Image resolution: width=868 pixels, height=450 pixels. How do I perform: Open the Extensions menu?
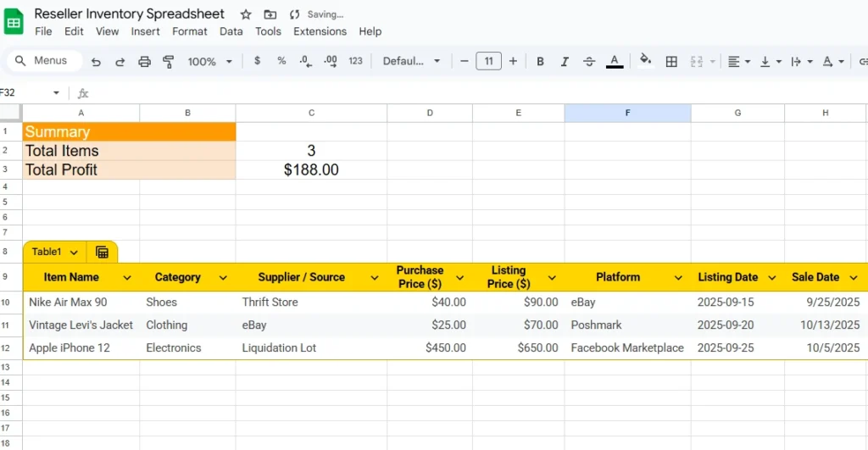(x=320, y=31)
